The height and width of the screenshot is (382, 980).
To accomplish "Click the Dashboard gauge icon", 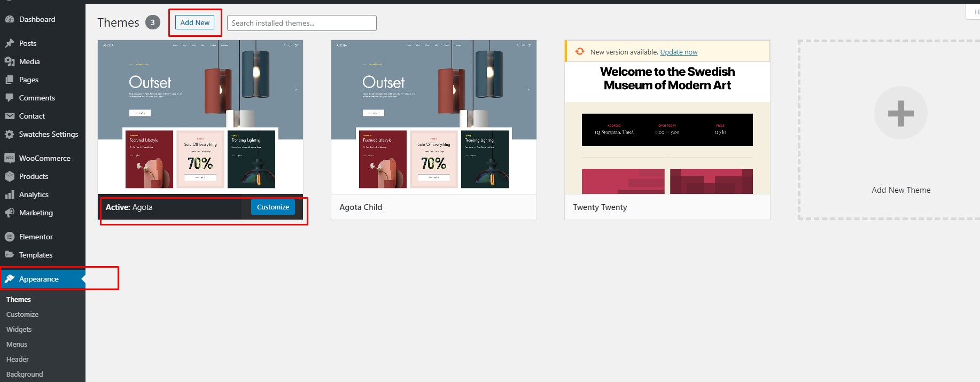I will [x=9, y=19].
